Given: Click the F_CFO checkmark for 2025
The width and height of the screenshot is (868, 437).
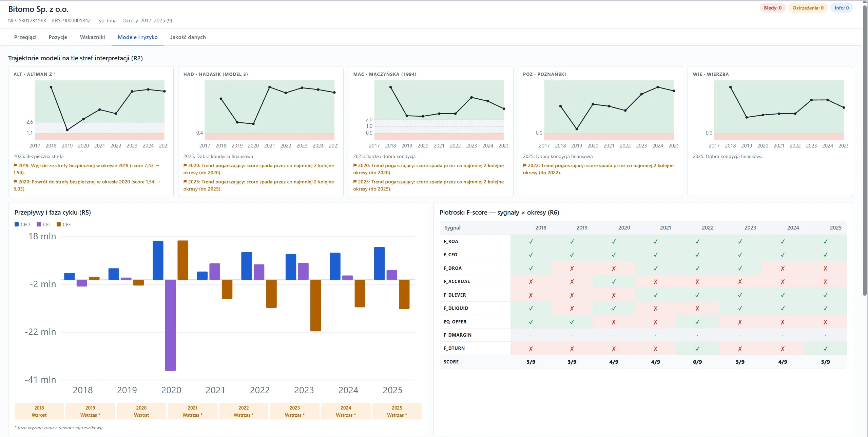Looking at the screenshot, I should point(825,255).
